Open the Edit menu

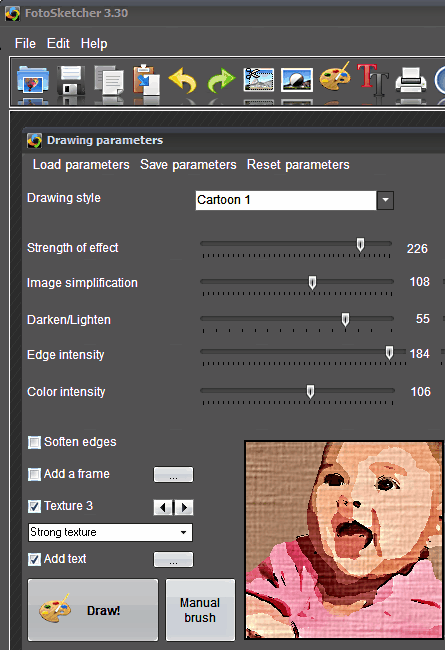58,43
